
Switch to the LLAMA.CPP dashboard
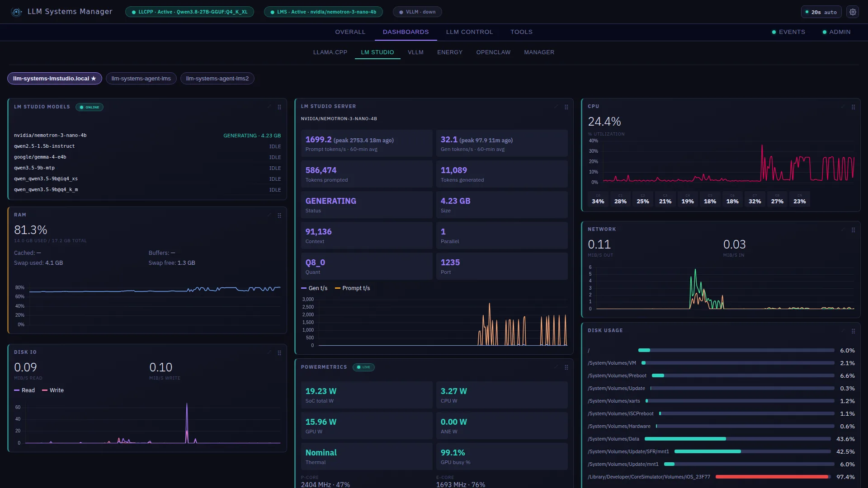330,52
